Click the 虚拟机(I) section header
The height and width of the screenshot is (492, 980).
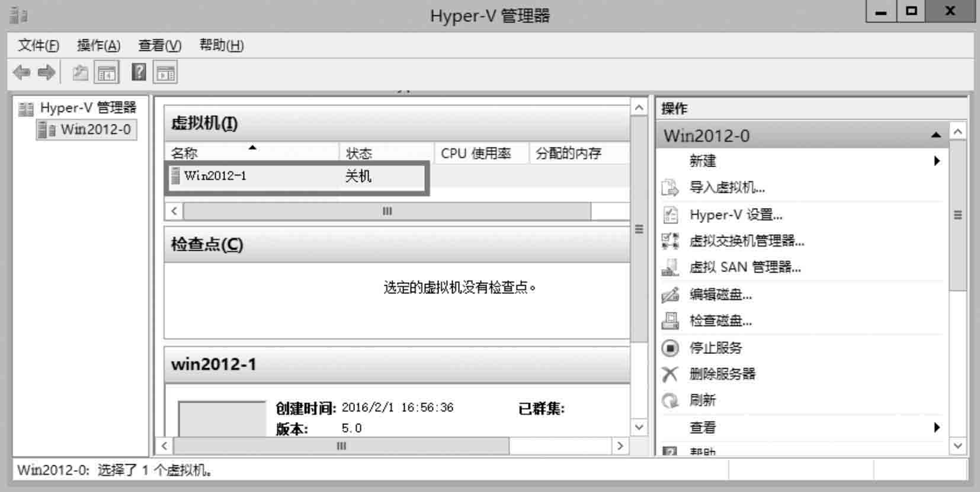(397, 123)
